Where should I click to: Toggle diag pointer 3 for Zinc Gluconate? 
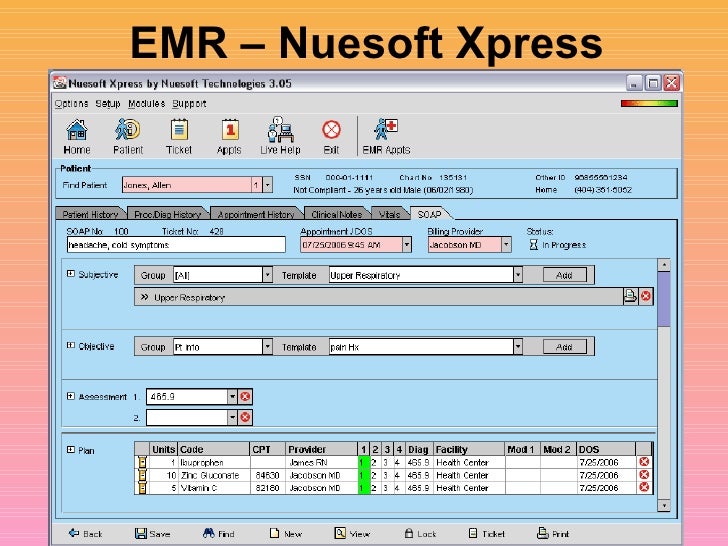tap(386, 475)
